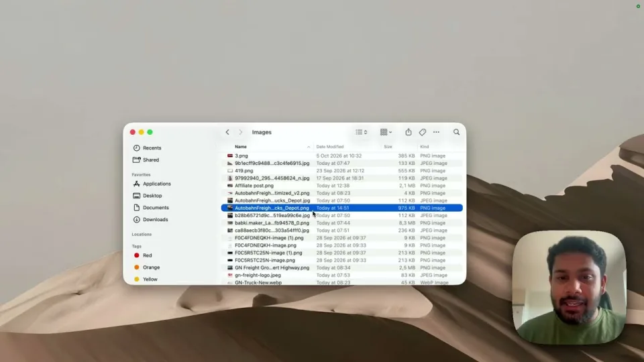
Task: Go forward with the right chevron
Action: [241, 132]
